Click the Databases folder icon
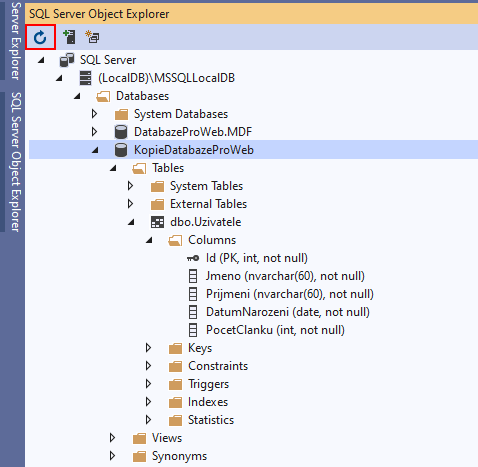 (x=103, y=96)
